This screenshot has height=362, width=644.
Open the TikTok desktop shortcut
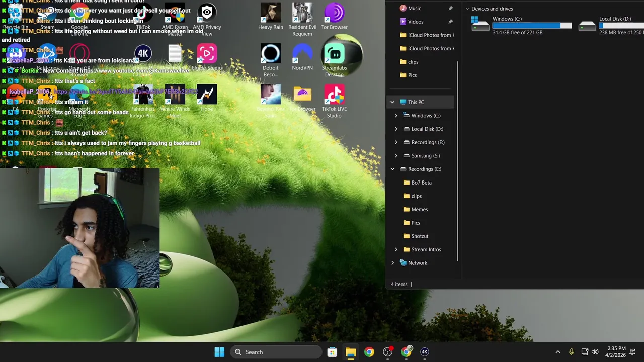[x=143, y=17]
